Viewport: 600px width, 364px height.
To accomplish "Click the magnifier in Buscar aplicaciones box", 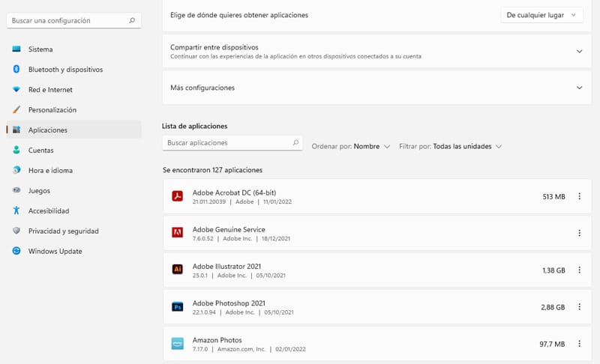I will 295,142.
